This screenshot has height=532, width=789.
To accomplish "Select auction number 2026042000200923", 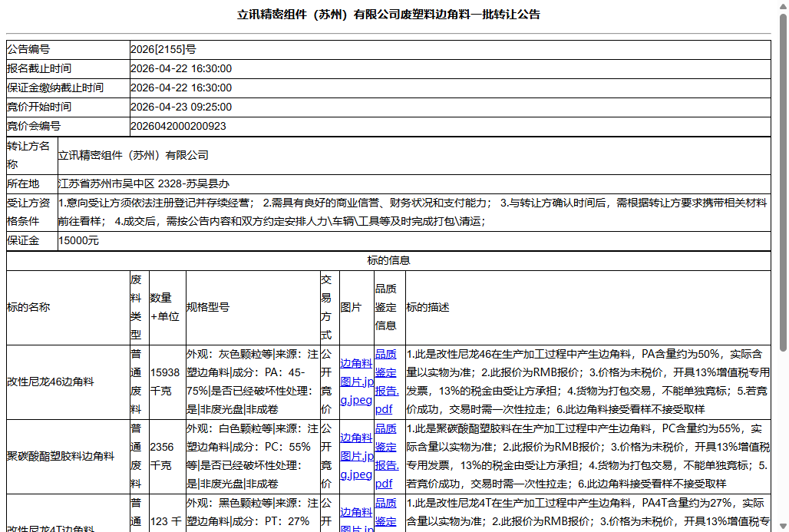I will (x=178, y=126).
